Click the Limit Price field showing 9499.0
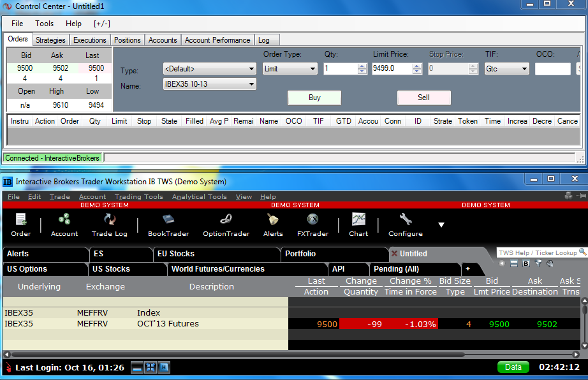Screen dimensions: 588x380 pos(392,69)
